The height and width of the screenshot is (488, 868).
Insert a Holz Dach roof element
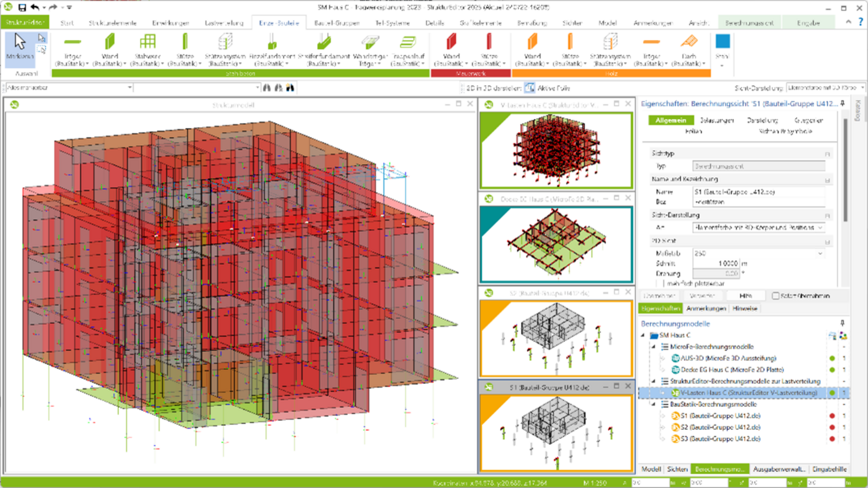(x=689, y=49)
